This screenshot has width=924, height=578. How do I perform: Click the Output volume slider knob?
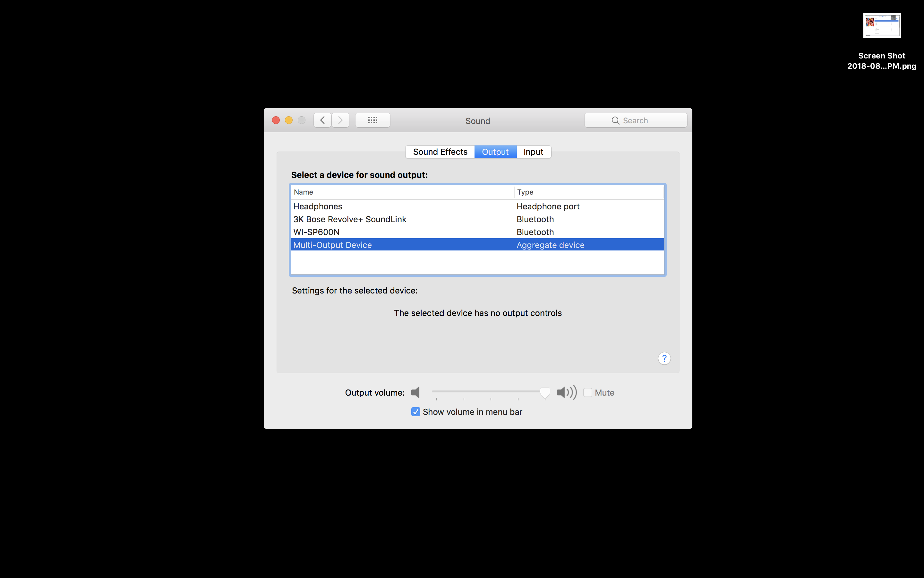(x=545, y=393)
